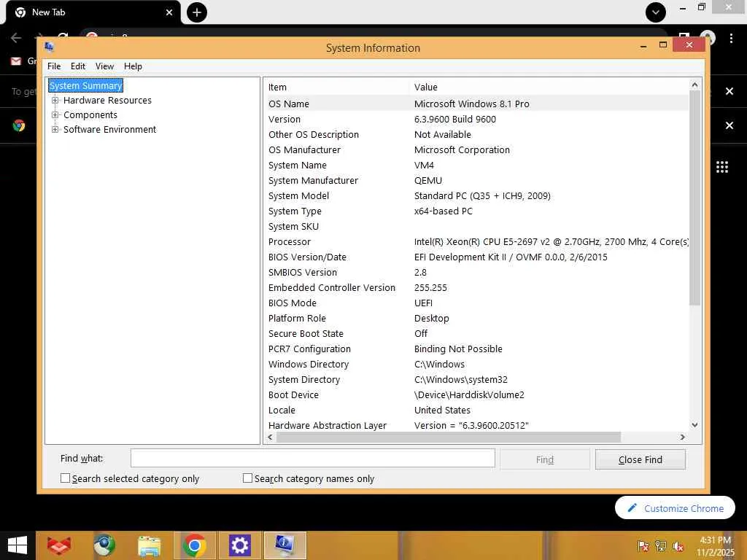The image size is (747, 560).
Task: Click the value 'QEMU'
Action: tap(427, 181)
